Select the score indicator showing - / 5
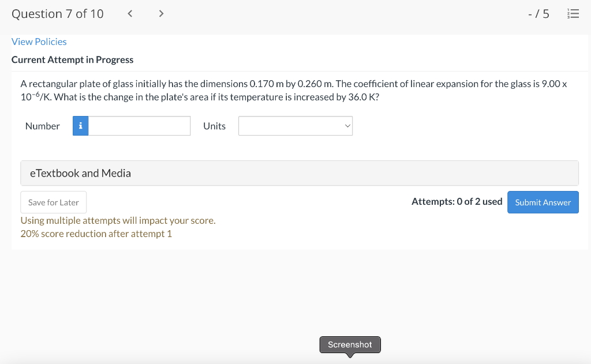591x364 pixels. click(538, 13)
